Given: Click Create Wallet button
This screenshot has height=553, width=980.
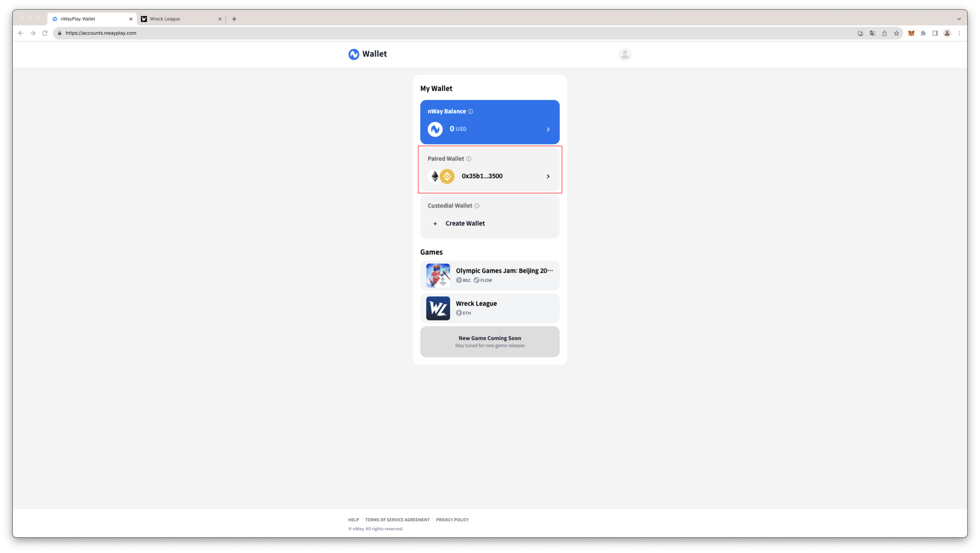Looking at the screenshot, I should click(464, 223).
